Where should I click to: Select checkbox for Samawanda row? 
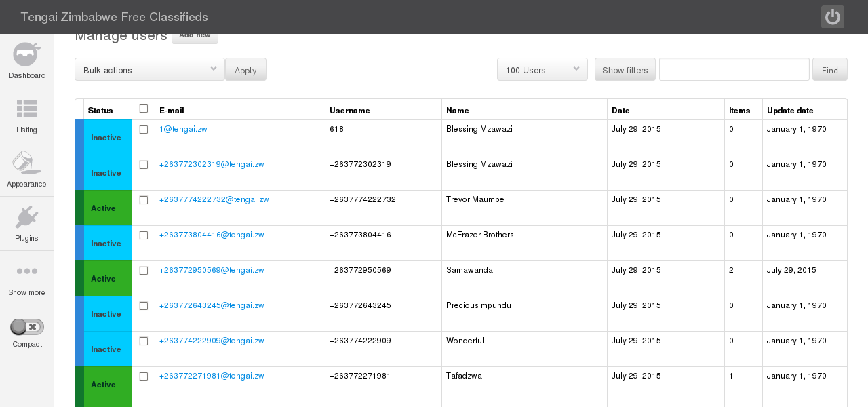tap(143, 271)
